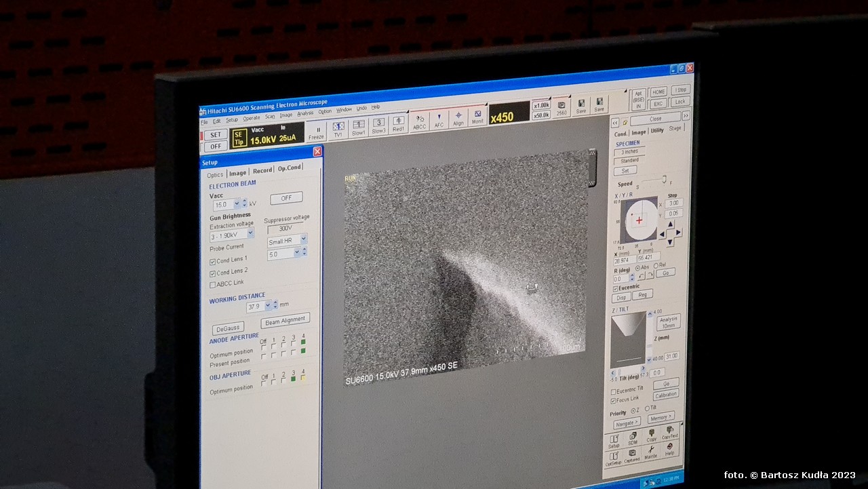Image resolution: width=868 pixels, height=489 pixels.
Task: Select Red1 reduced scan mode
Action: (398, 125)
